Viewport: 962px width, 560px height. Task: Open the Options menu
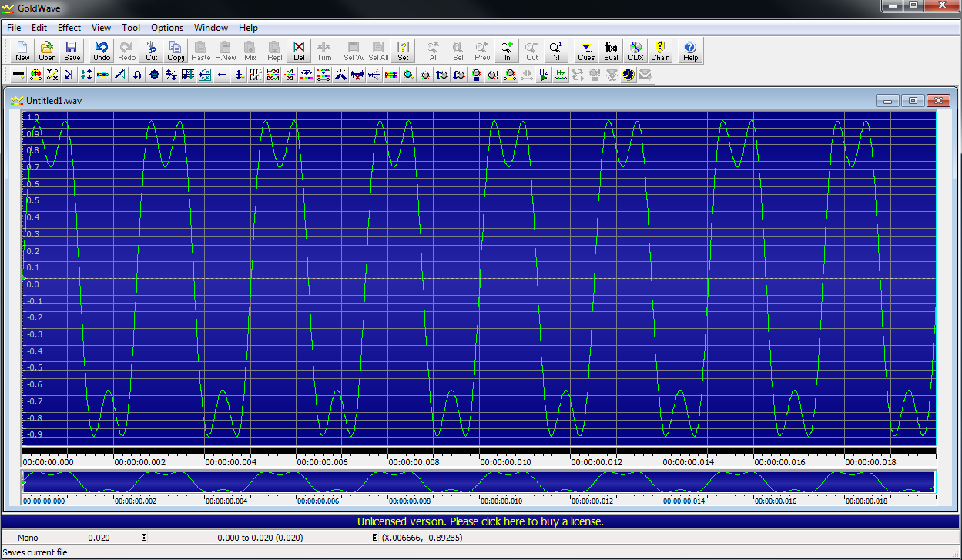coord(166,28)
